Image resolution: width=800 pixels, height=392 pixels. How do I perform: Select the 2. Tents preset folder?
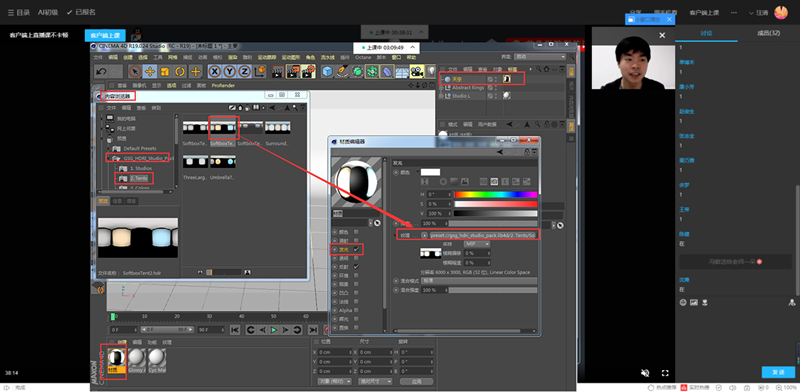point(139,178)
